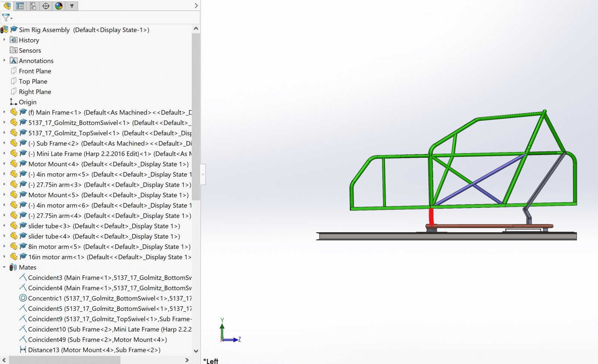Click the History folder icon
This screenshot has height=364, width=598.
coord(14,40)
